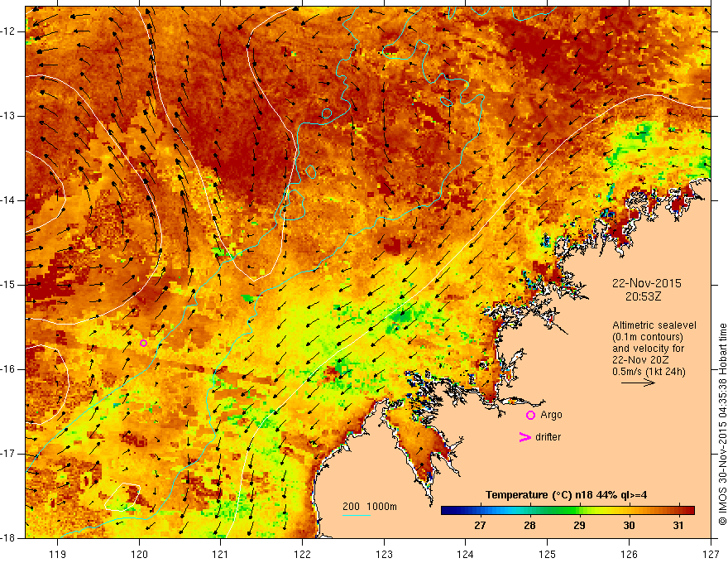The width and height of the screenshot is (728, 563).
Task: Click the 120 longitude axis label
Action: click(139, 555)
